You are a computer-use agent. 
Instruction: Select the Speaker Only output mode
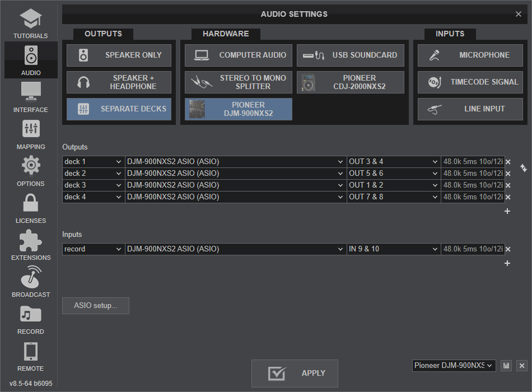(119, 55)
